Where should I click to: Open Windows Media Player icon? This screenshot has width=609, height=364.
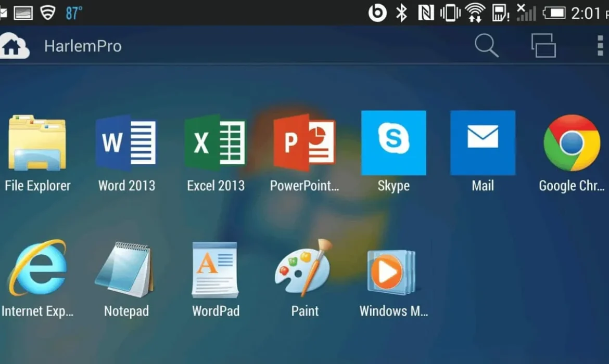pos(393,271)
